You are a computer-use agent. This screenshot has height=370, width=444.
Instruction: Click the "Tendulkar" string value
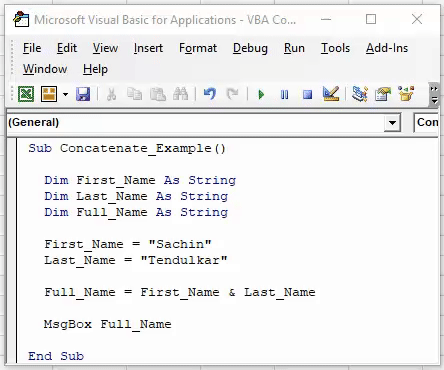tap(184, 260)
